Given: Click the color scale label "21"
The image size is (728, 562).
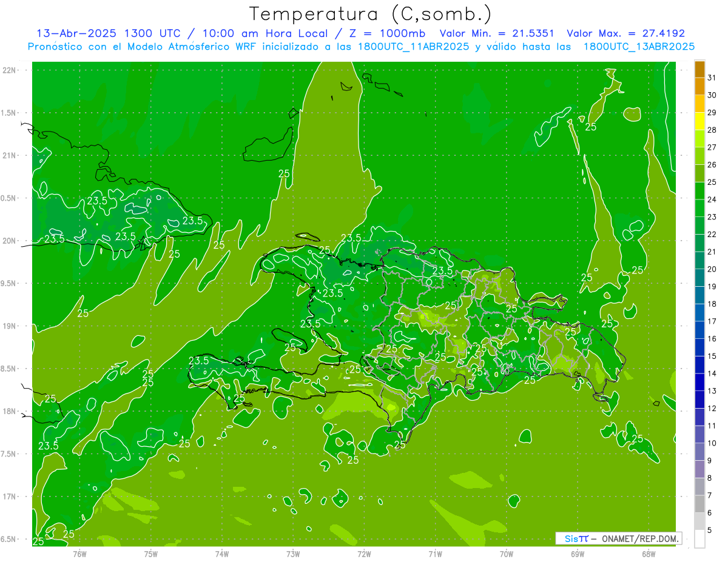Looking at the screenshot, I should tap(713, 252).
